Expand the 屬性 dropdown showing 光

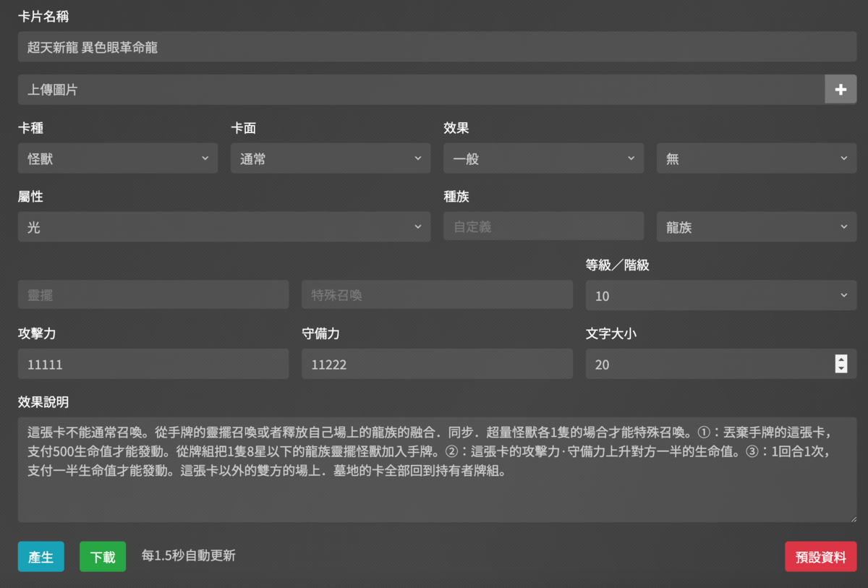tap(224, 227)
